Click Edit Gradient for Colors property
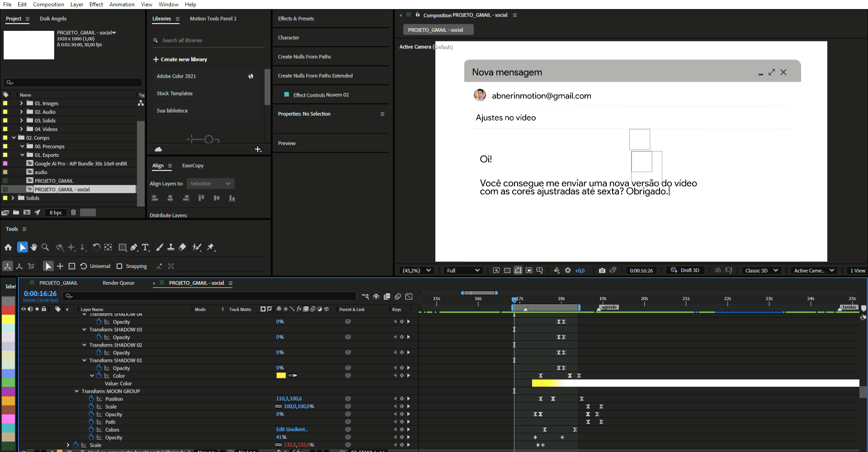 pyautogui.click(x=292, y=429)
